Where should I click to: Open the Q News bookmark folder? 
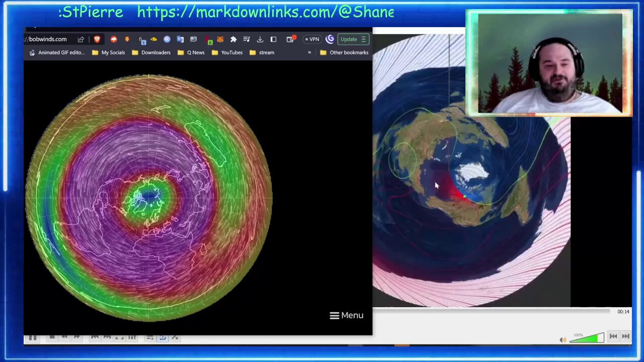point(191,52)
